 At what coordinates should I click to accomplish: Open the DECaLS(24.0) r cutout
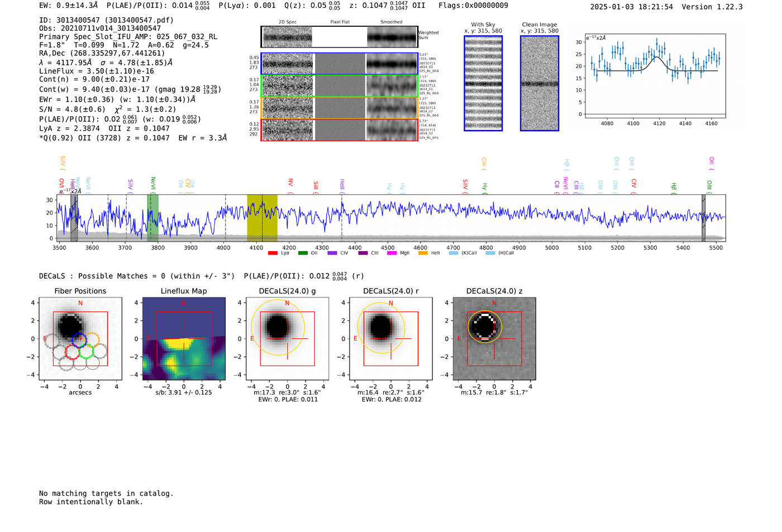[x=391, y=338]
